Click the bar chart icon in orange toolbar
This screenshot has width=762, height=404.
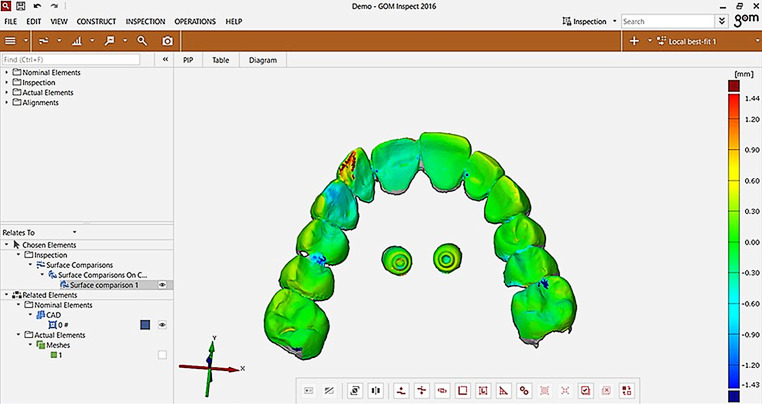coord(76,41)
